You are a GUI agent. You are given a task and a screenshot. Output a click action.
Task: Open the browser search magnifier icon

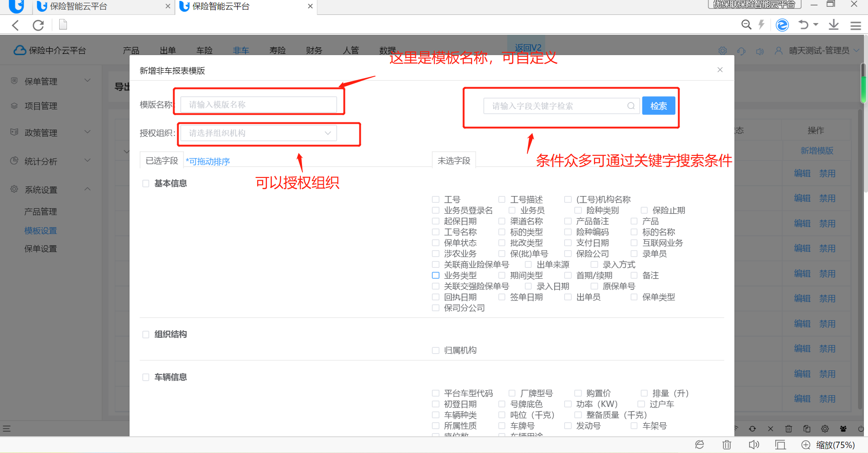pos(746,25)
